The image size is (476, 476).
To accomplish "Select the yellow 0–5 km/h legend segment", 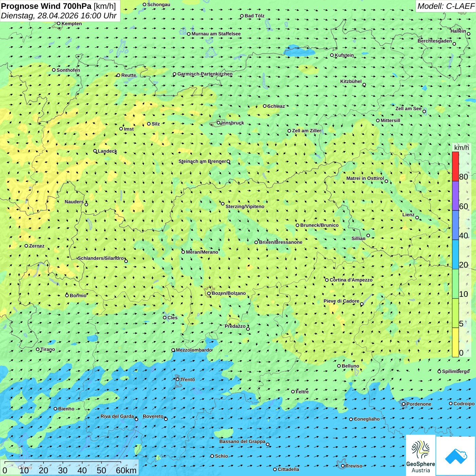I will 455,342.
